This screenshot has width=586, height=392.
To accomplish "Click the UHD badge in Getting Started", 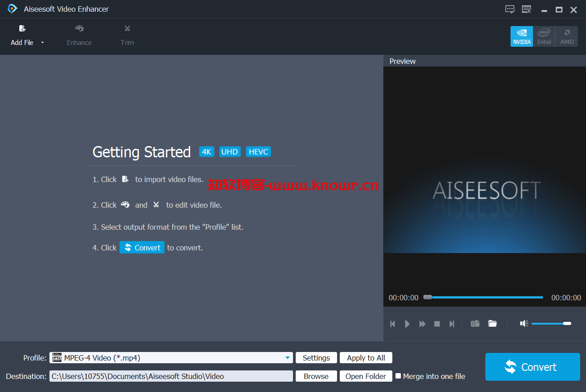I will point(230,152).
